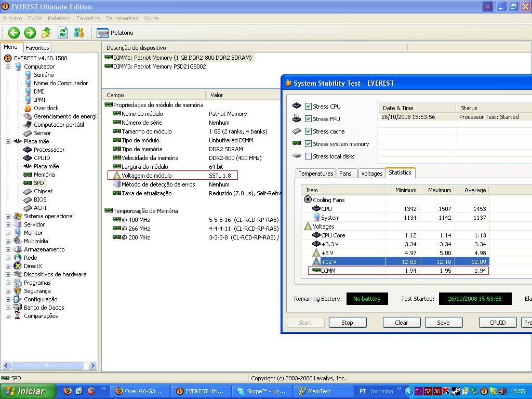Switch to Over GA-G3 Firefox taskbar button
532x399 pixels.
coord(140,391)
